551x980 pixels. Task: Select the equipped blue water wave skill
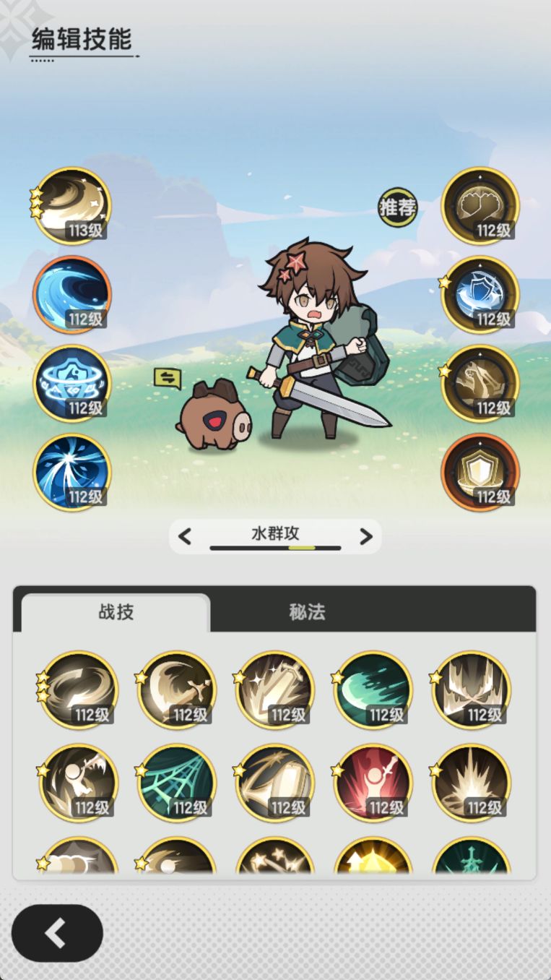point(71,295)
